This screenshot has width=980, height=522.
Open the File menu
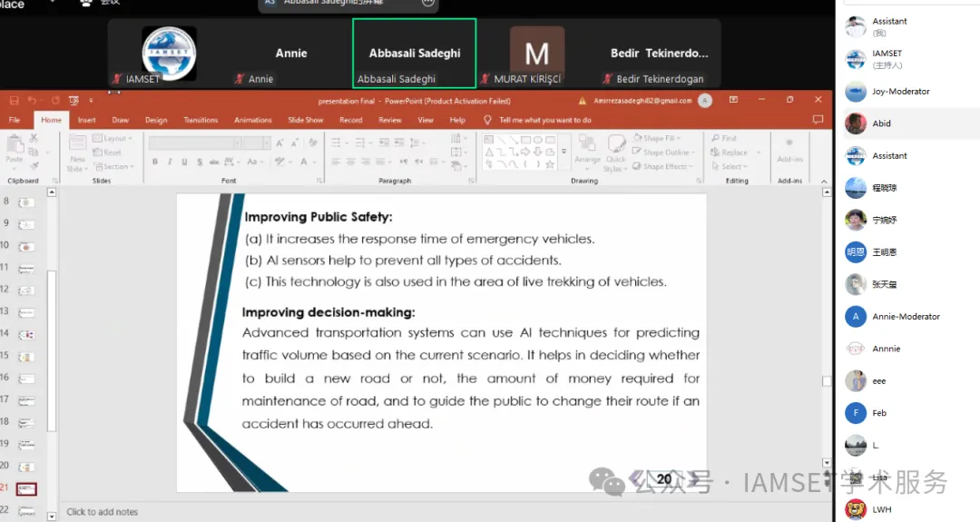click(x=15, y=120)
